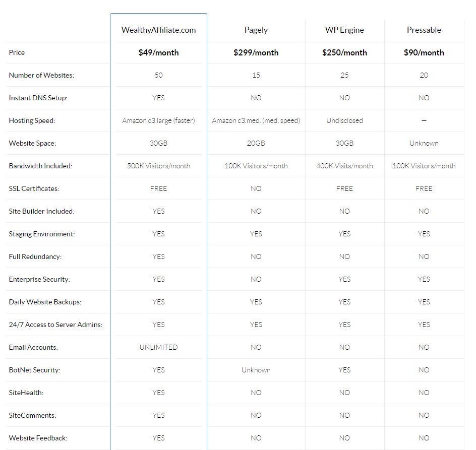Click Amazon c3.large (faster) cell
Screen dimensions: 476x450
(158, 121)
